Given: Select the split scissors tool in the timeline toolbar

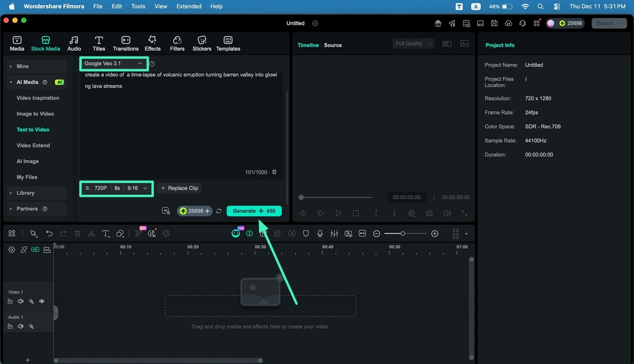Looking at the screenshot, I should pos(91,233).
